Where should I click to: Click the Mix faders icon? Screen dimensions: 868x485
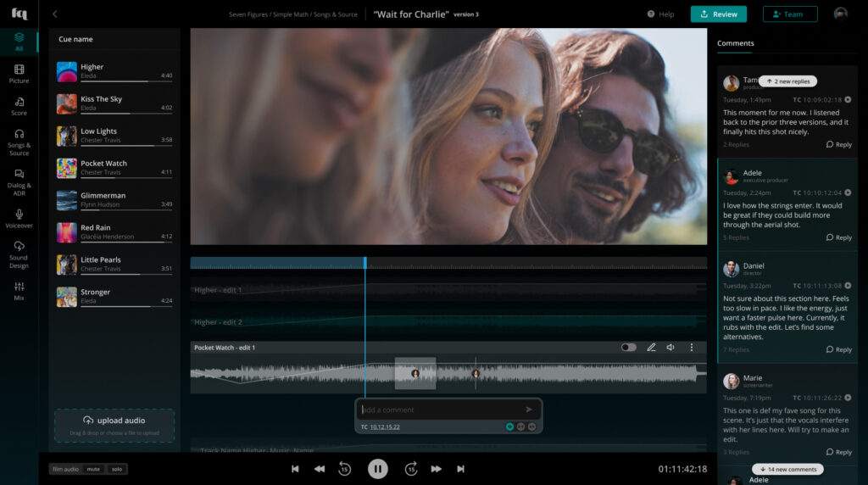coord(19,291)
